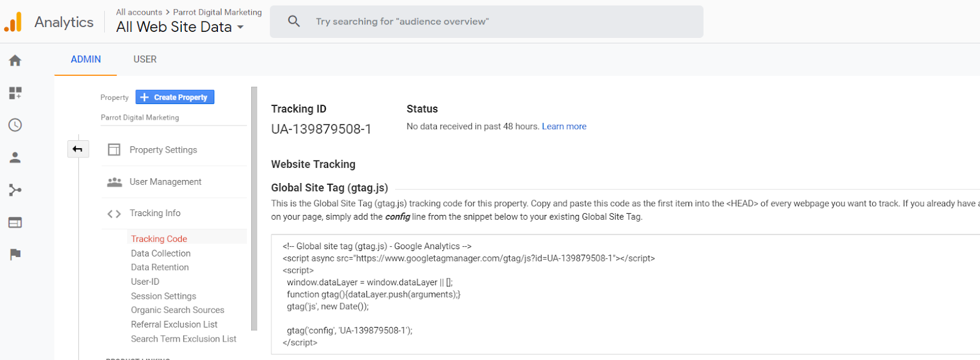Open Conversions flag icon in sidebar
This screenshot has height=360, width=980.
15,254
